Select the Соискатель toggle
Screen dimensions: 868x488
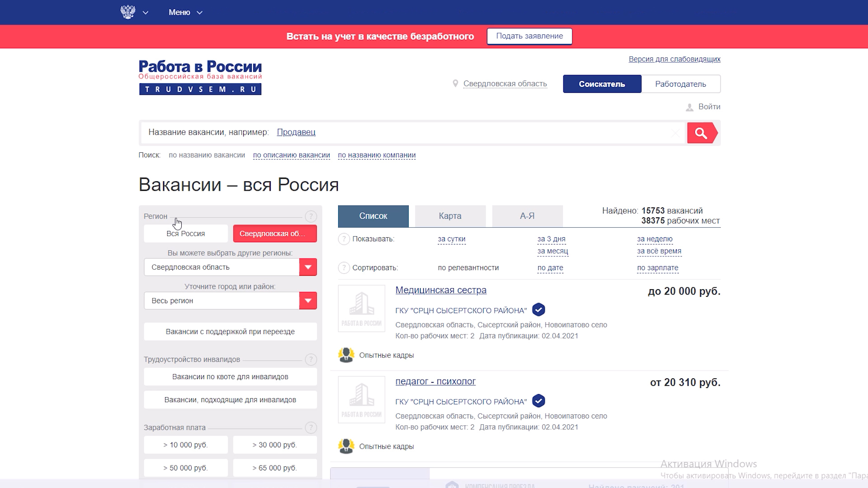[602, 84]
